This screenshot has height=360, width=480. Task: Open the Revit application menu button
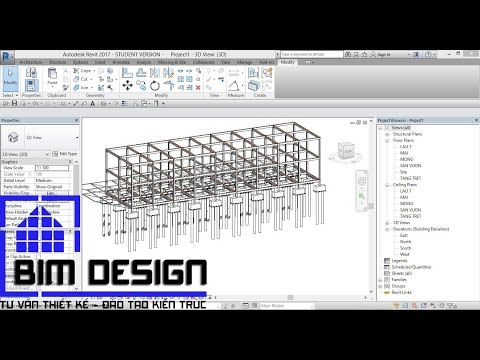tap(7, 57)
